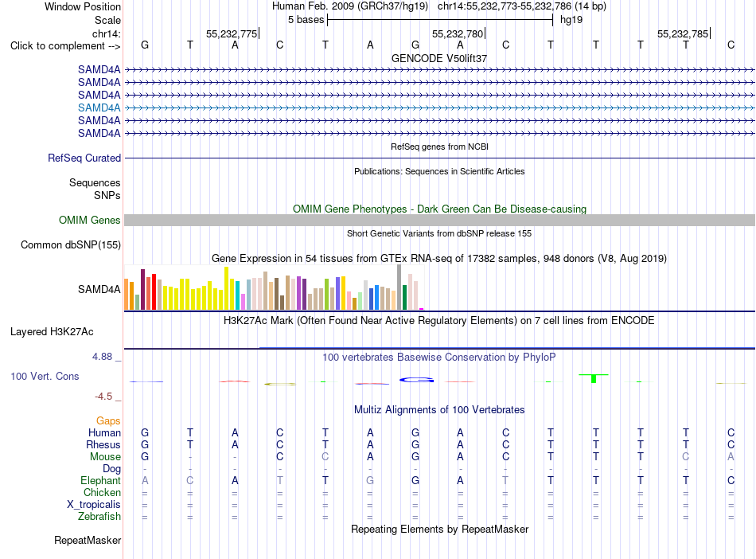Click the orange Gaps label
This screenshot has height=559, width=756.
pos(108,420)
